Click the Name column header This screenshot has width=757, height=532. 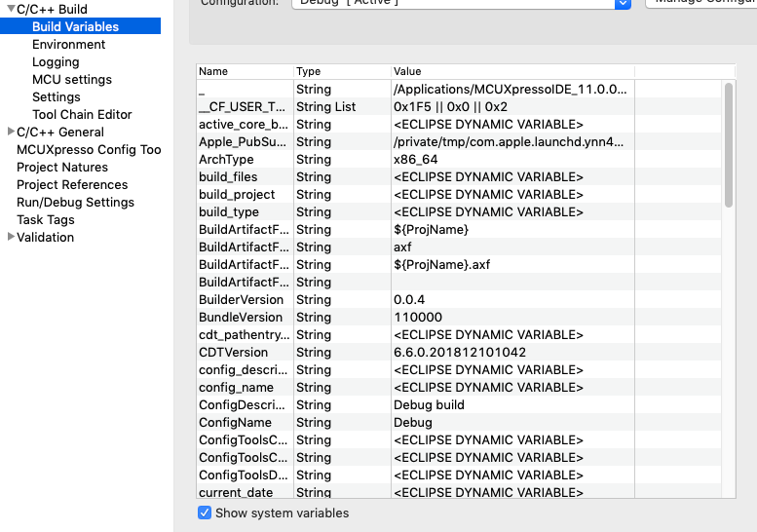tap(244, 71)
